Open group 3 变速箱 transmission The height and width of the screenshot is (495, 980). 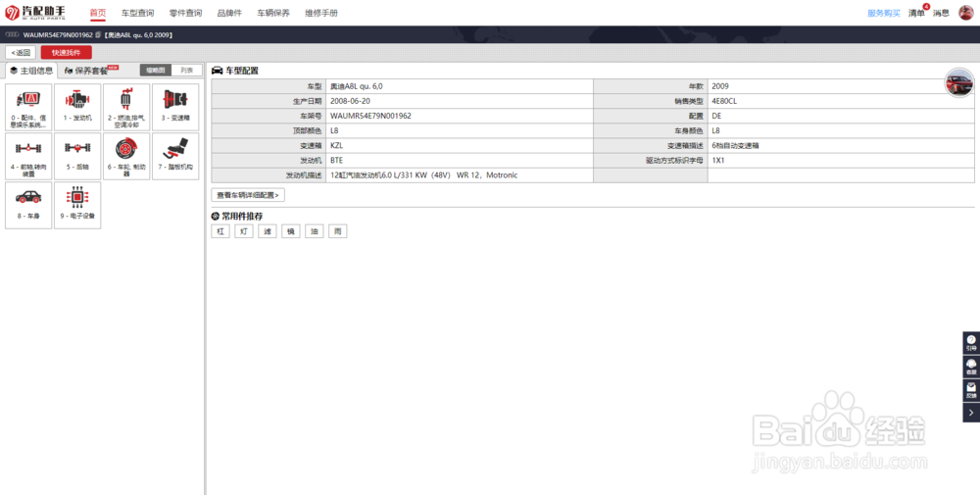pos(175,108)
